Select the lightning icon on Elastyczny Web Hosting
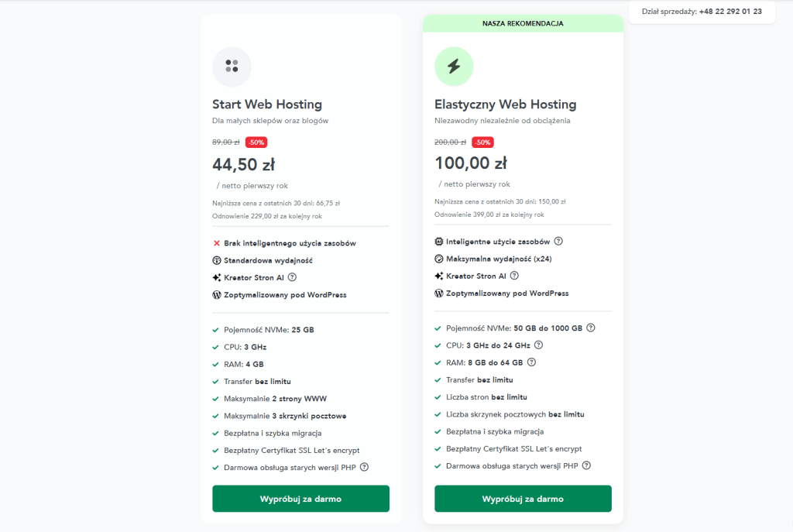Image resolution: width=793 pixels, height=532 pixels. pos(454,67)
